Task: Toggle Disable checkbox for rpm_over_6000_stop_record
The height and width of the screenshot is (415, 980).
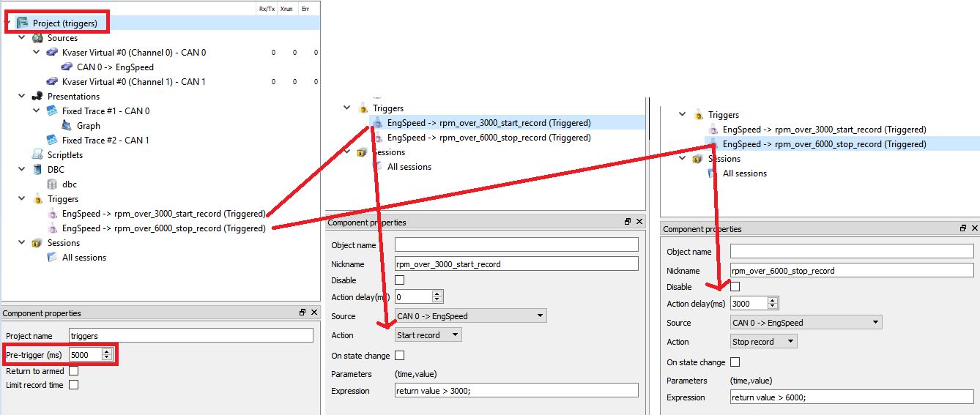Action: [x=735, y=287]
